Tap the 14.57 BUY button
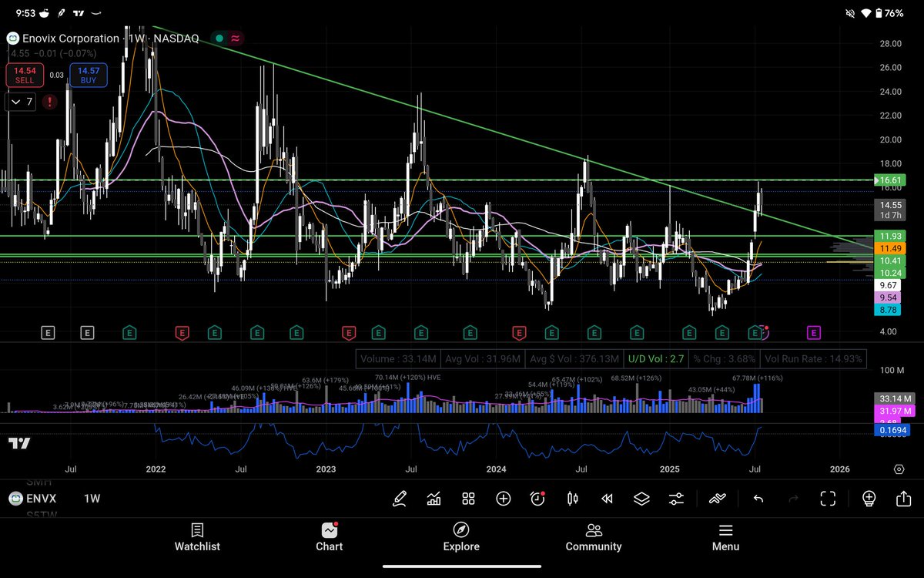 tap(89, 75)
